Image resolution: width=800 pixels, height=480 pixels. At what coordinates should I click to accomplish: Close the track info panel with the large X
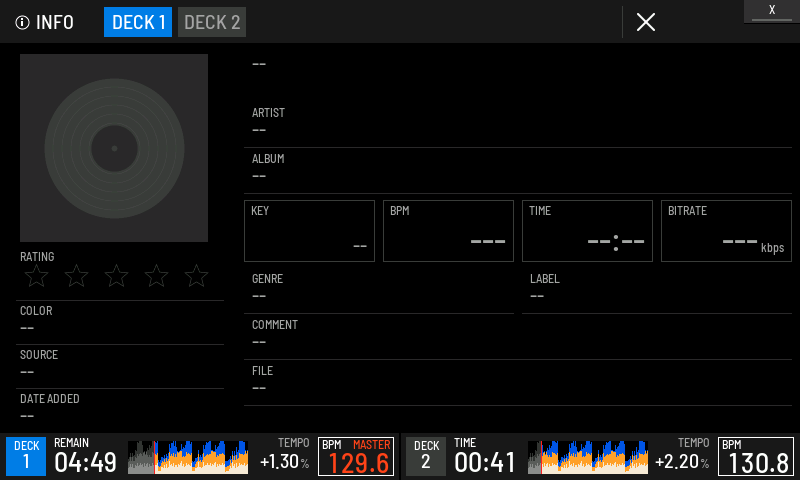tap(646, 22)
